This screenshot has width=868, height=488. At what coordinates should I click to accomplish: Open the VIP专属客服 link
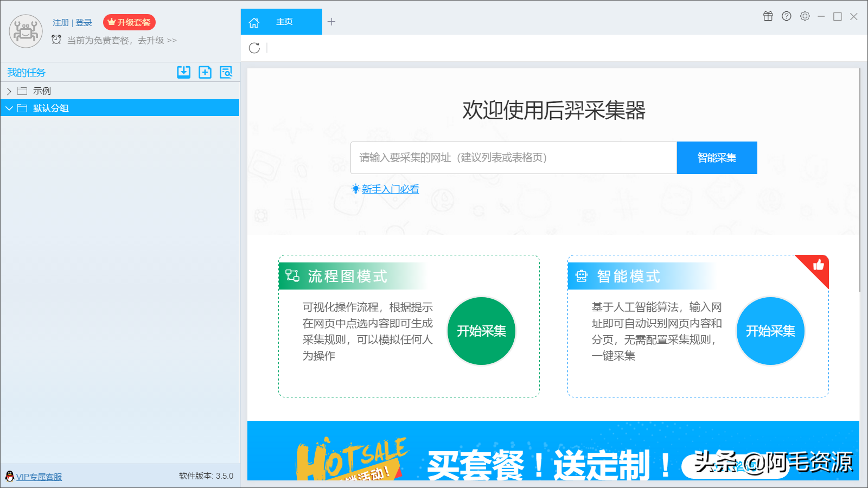tap(39, 477)
